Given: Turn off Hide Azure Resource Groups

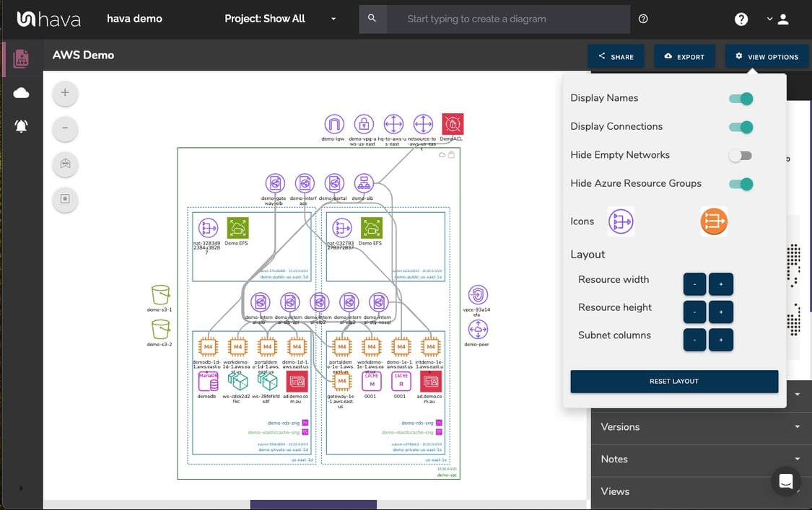Looking at the screenshot, I should coord(741,184).
